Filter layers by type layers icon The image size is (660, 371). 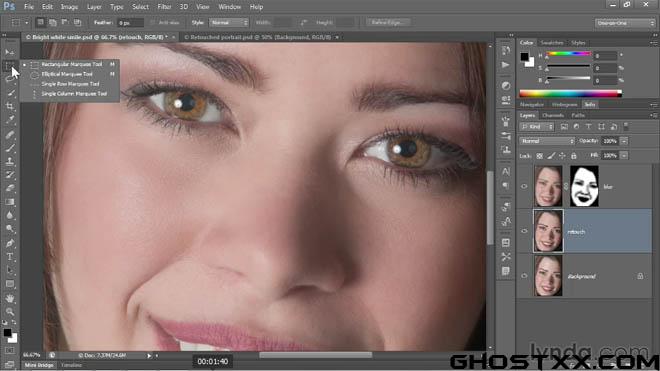588,126
